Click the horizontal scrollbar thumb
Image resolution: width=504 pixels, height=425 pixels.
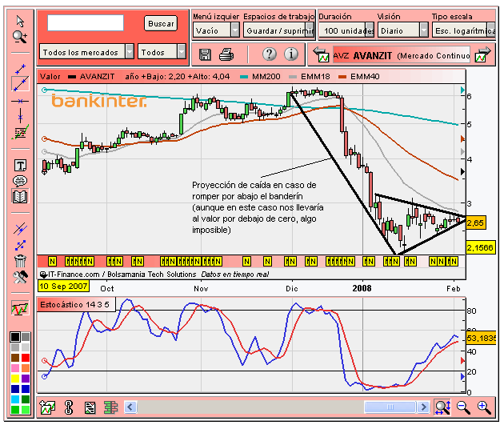point(390,407)
